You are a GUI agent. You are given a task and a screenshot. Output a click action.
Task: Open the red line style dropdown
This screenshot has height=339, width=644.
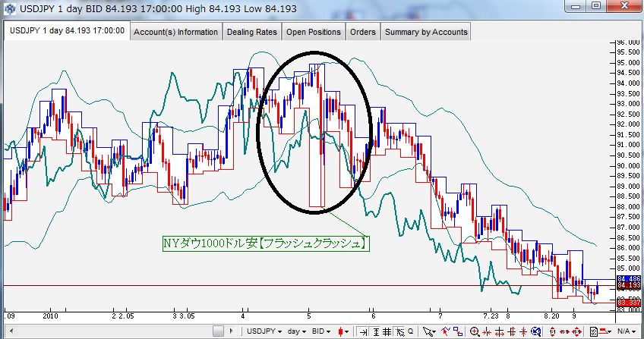[606, 331]
